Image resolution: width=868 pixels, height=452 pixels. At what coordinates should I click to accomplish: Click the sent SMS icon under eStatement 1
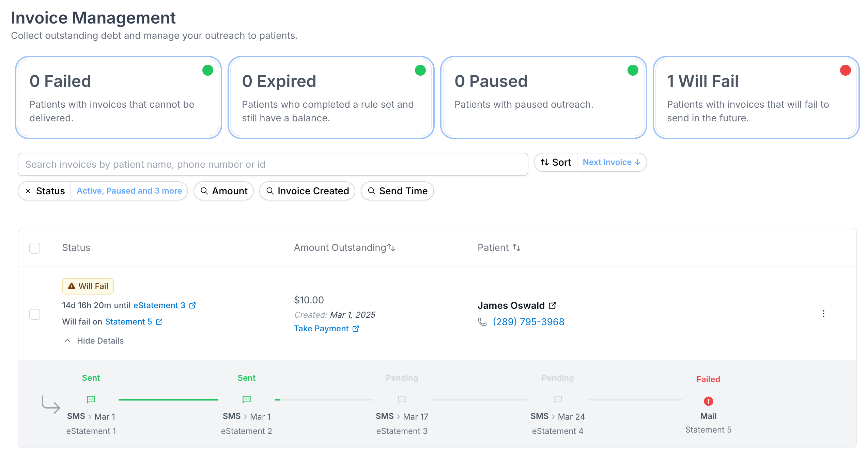[x=91, y=400]
